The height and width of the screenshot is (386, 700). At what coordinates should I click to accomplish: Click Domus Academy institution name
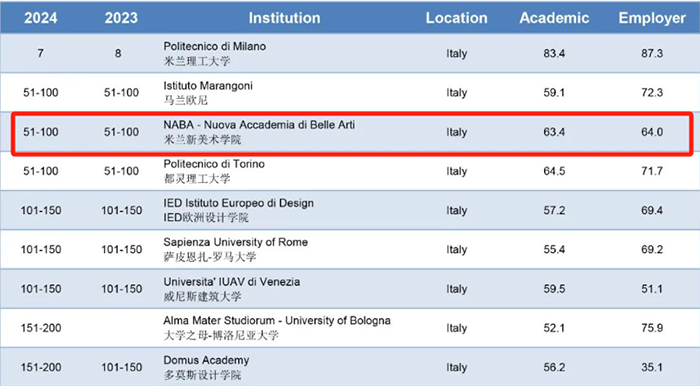(206, 360)
